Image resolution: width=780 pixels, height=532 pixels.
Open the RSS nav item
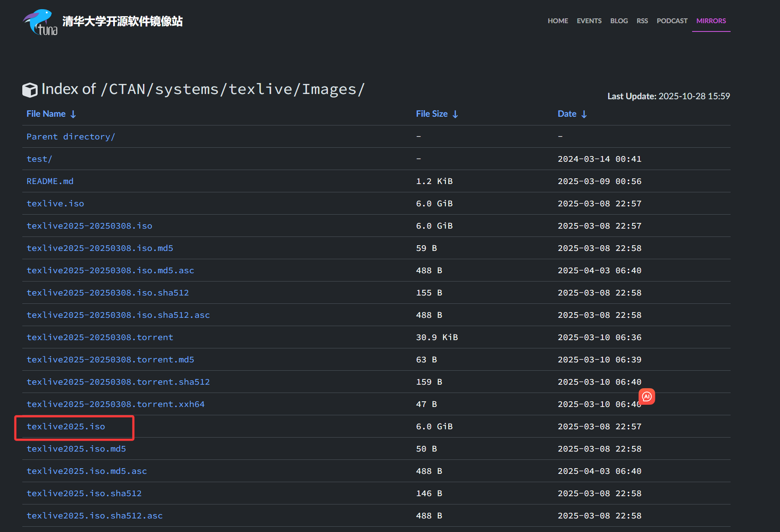pyautogui.click(x=642, y=21)
